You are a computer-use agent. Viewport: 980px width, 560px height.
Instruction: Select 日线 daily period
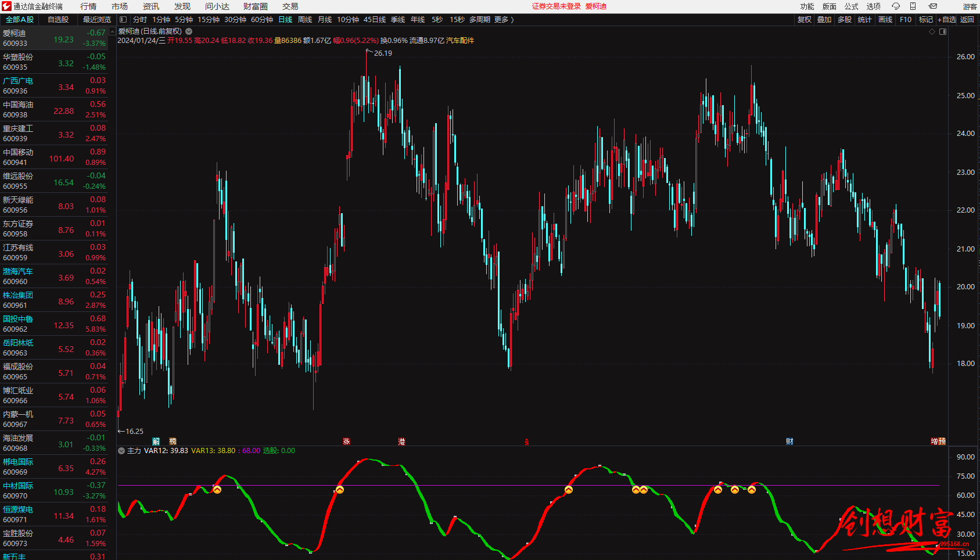[x=285, y=20]
